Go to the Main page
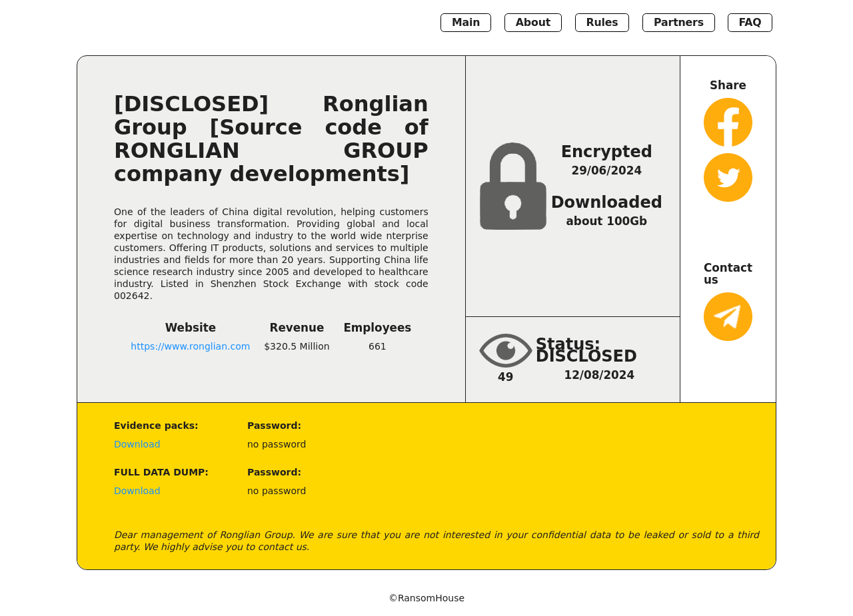The width and height of the screenshot is (853, 616). (x=465, y=23)
